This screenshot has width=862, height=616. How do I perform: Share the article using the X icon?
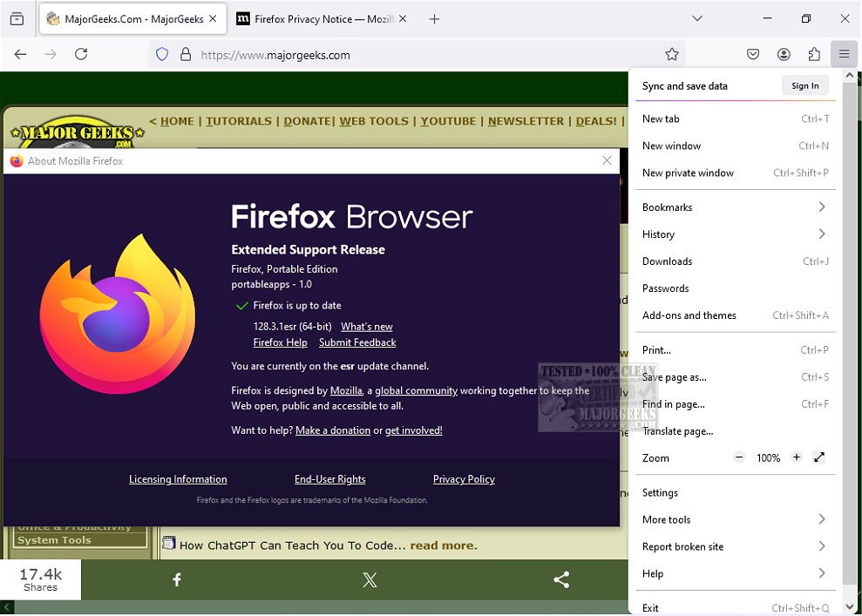[370, 579]
